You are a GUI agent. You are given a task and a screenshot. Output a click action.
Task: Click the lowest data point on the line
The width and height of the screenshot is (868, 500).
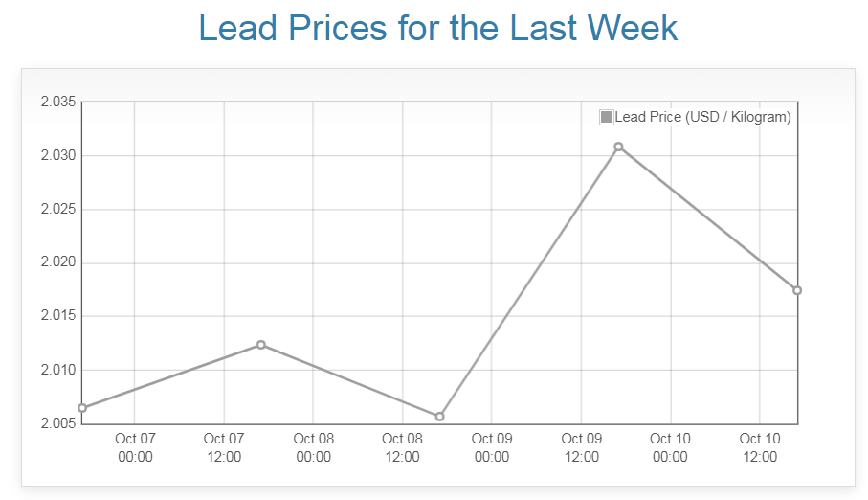[440, 417]
